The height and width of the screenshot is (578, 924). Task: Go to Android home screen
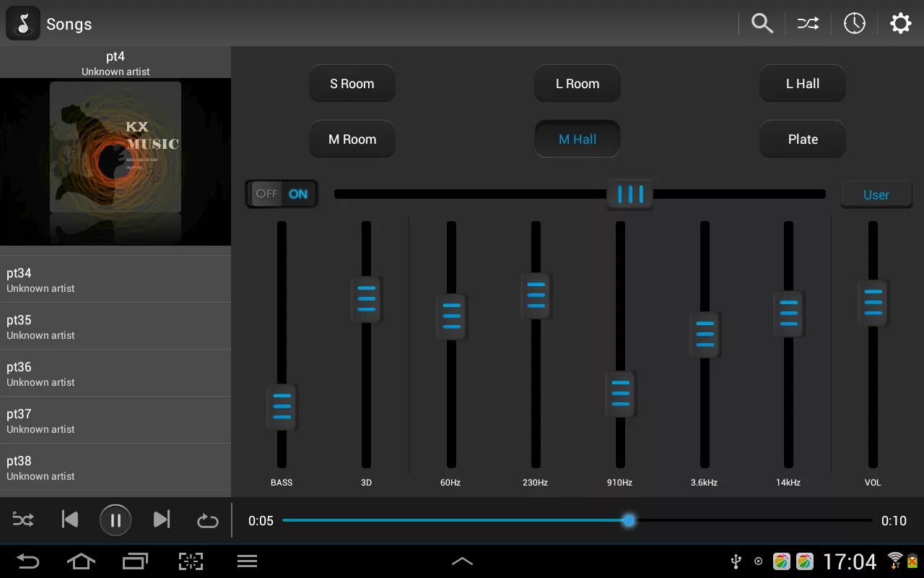[x=81, y=561]
